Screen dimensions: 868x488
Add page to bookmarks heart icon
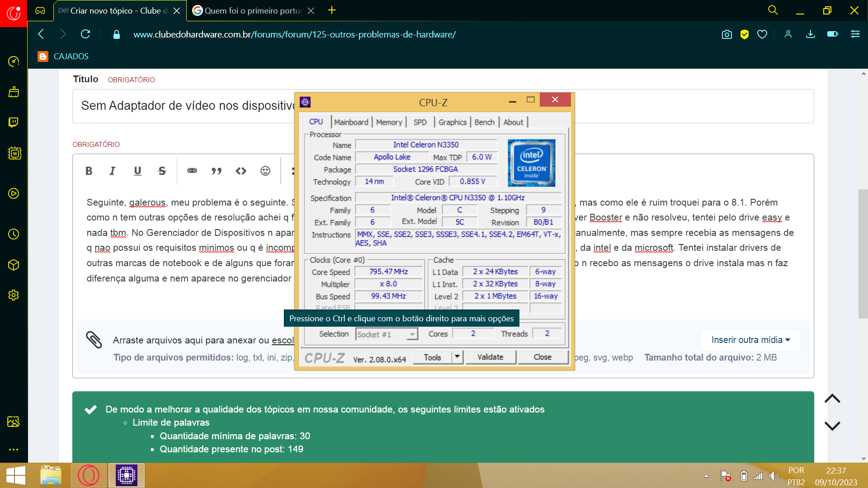(x=762, y=34)
